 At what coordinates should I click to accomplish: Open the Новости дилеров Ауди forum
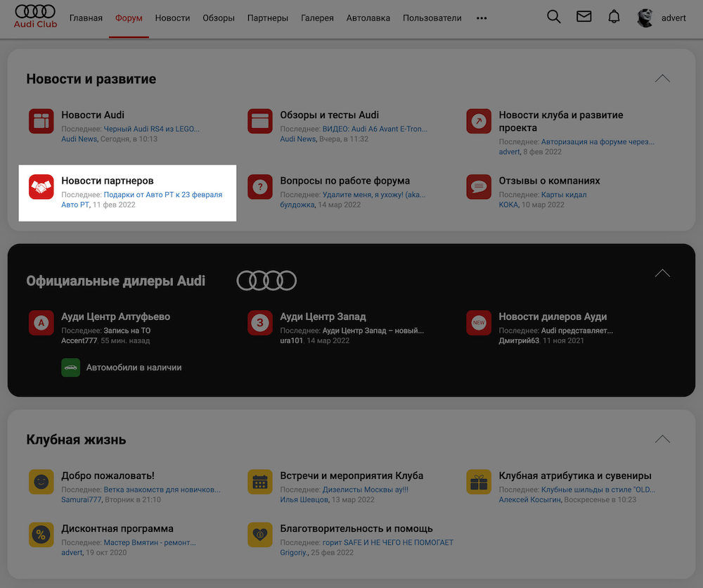point(553,317)
